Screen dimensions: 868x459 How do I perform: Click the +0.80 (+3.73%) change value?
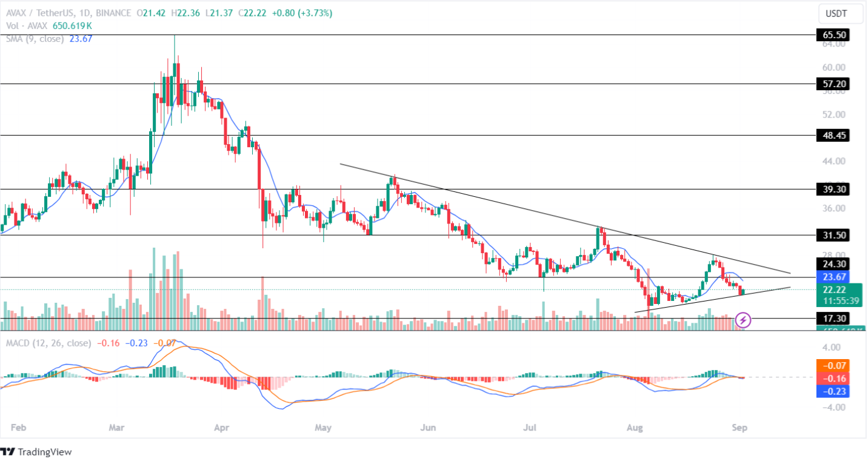[x=302, y=13]
